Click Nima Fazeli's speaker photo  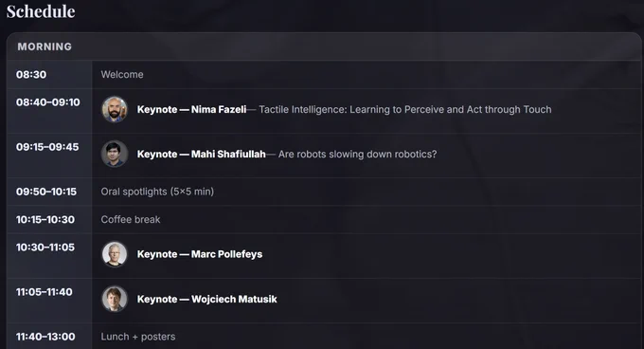coord(115,109)
